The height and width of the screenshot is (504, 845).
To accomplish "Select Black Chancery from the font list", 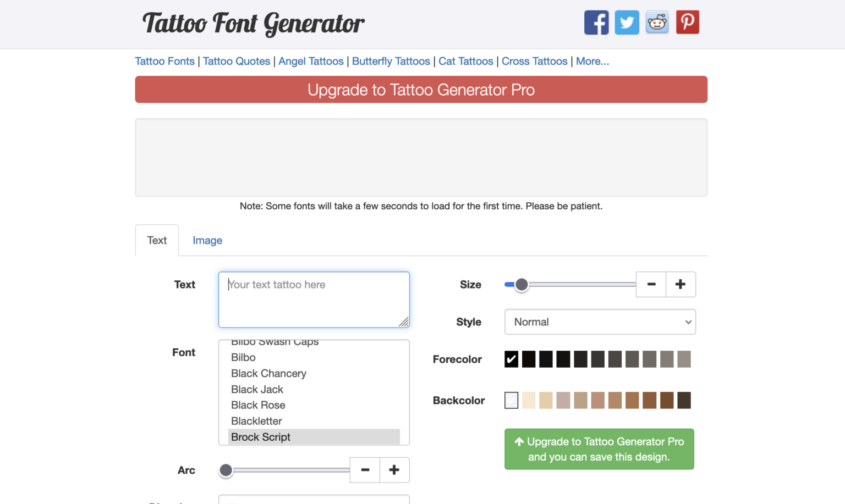I will click(x=268, y=373).
